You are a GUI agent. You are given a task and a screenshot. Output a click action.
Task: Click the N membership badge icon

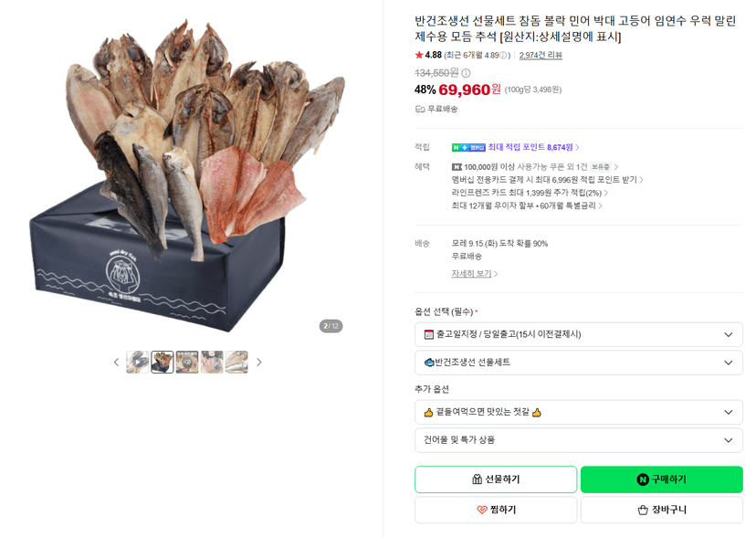coord(468,148)
